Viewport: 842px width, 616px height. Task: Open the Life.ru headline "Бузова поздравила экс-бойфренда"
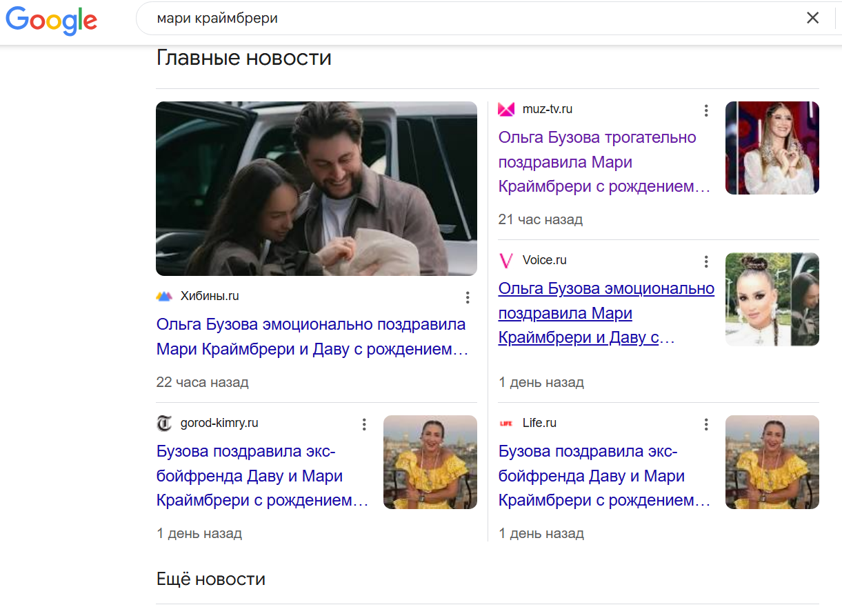coord(603,476)
